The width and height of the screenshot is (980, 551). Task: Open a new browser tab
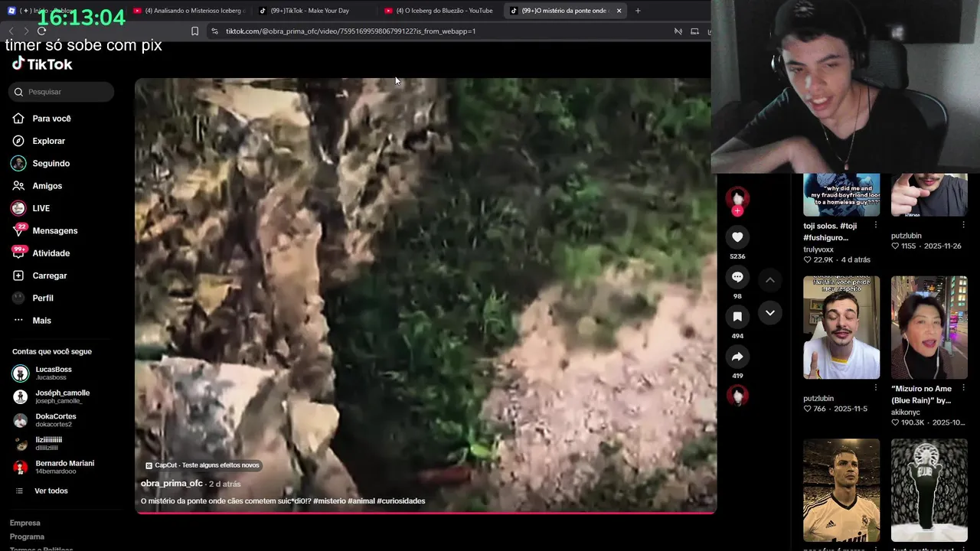638,11
